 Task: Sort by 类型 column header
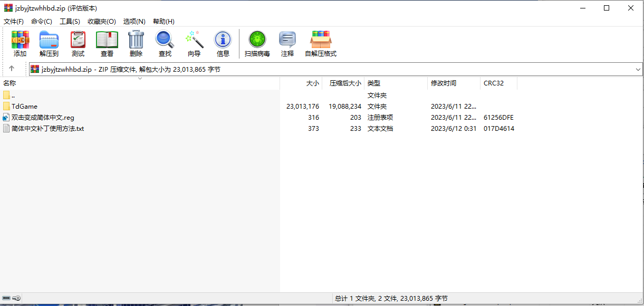coord(396,83)
